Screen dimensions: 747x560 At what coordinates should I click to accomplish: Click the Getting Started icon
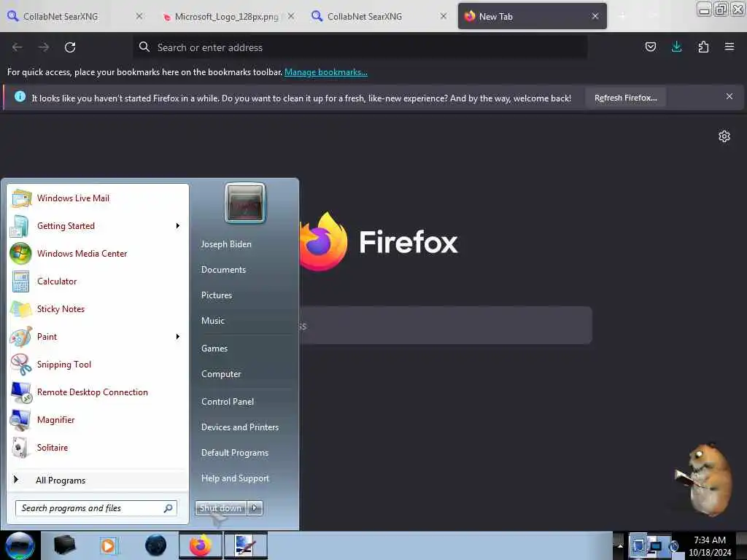tap(20, 226)
